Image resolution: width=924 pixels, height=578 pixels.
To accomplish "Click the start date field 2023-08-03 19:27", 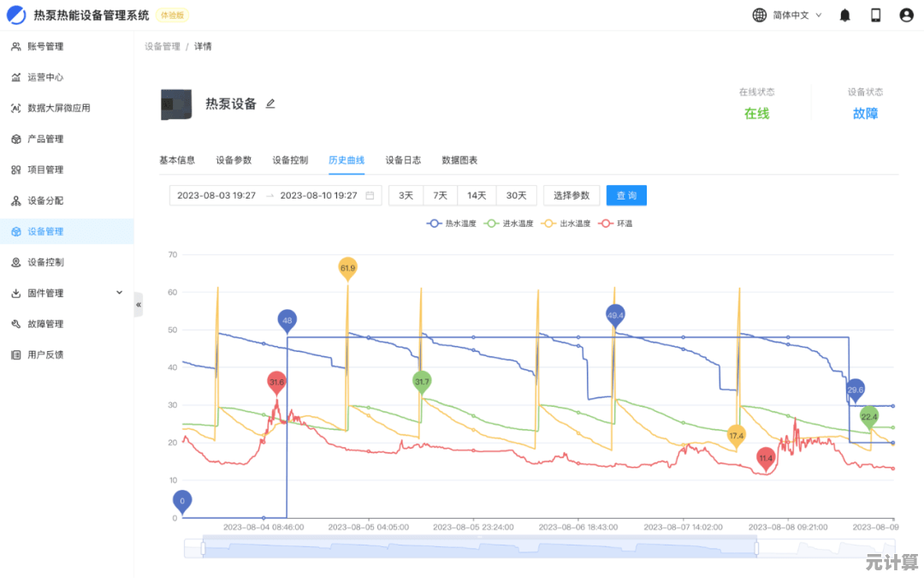I will pyautogui.click(x=216, y=195).
